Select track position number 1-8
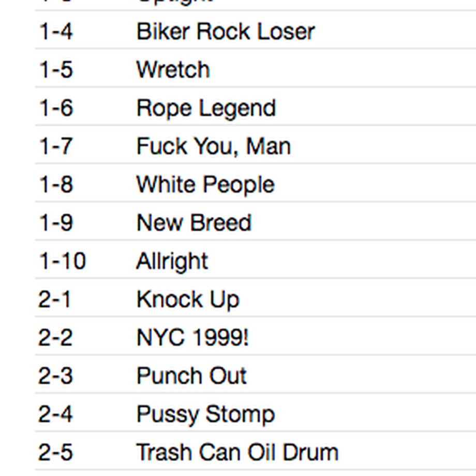 click(x=56, y=184)
